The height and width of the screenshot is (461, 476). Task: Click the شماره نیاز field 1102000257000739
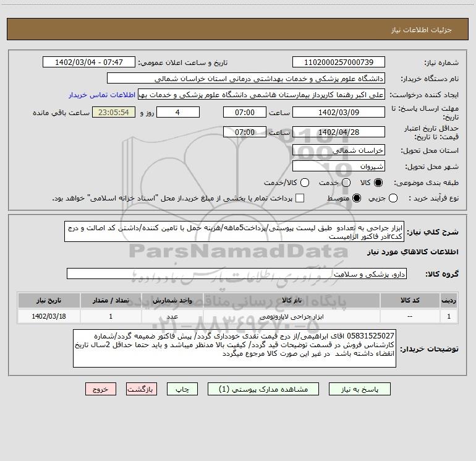tap(339, 62)
